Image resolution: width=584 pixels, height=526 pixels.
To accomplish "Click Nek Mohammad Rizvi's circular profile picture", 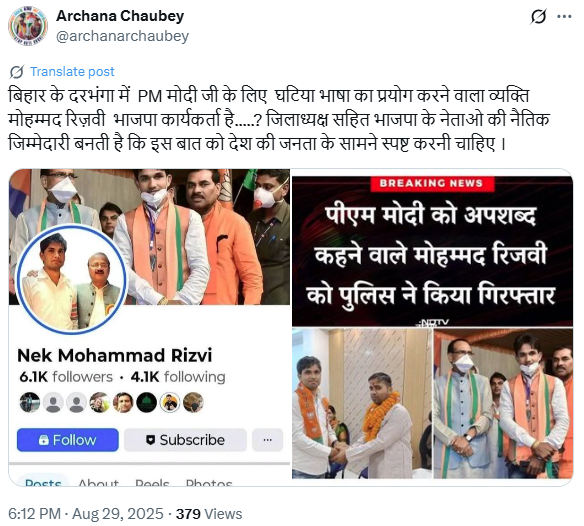I will [x=71, y=280].
